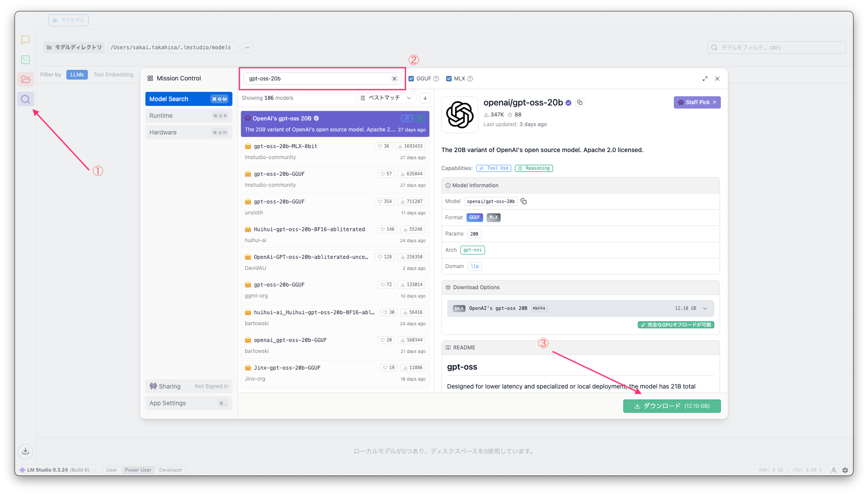Select Jinx-gpt-oss-20b-GGUF result
868x494 pixels.
[x=335, y=373]
